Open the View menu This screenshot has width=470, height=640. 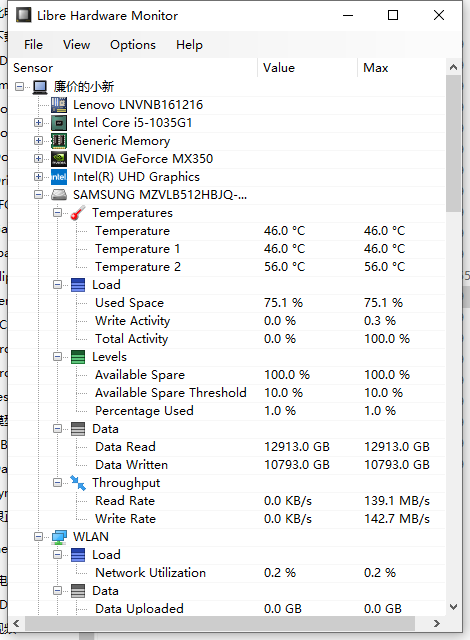tap(76, 44)
